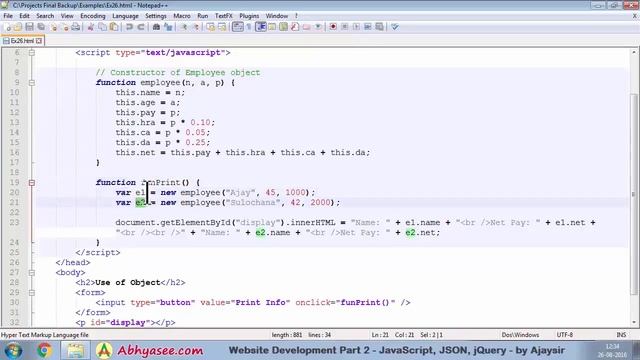
Task: Start recording a macro
Action: 333,27
